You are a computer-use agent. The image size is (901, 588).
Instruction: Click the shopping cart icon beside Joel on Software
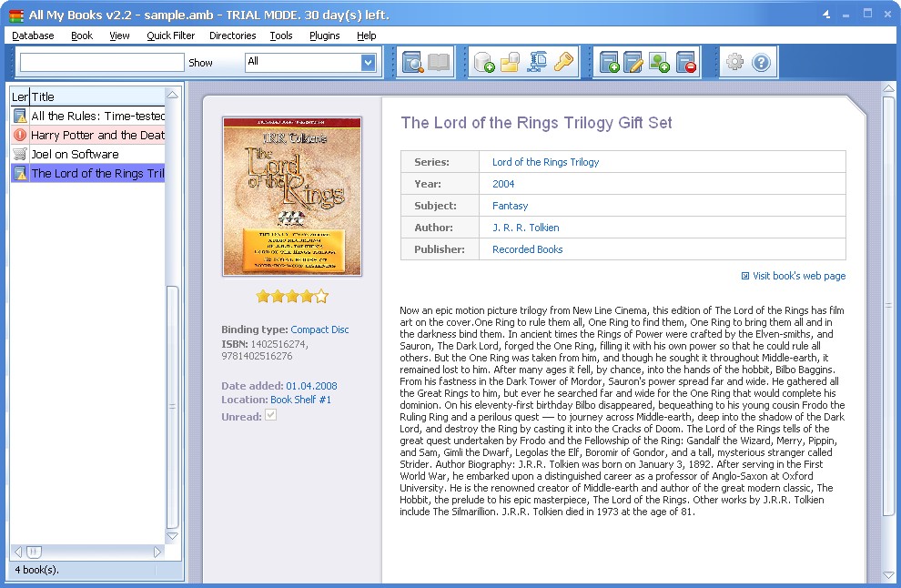[20, 154]
